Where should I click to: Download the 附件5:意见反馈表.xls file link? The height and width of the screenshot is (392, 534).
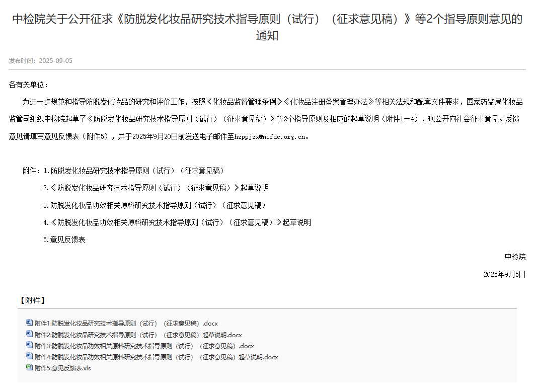[62, 368]
